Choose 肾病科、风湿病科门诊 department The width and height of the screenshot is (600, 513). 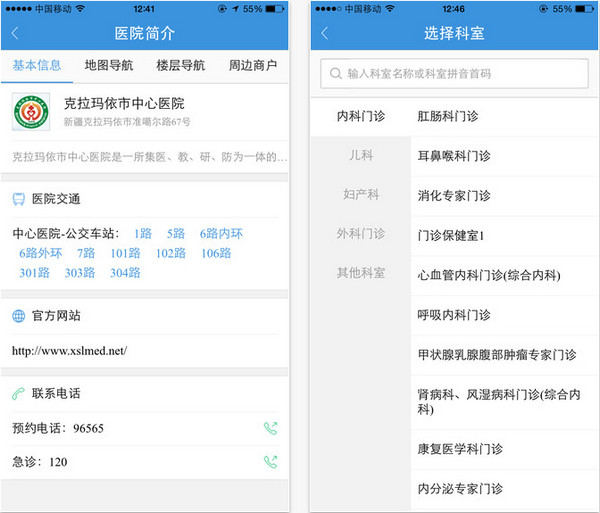(x=504, y=402)
